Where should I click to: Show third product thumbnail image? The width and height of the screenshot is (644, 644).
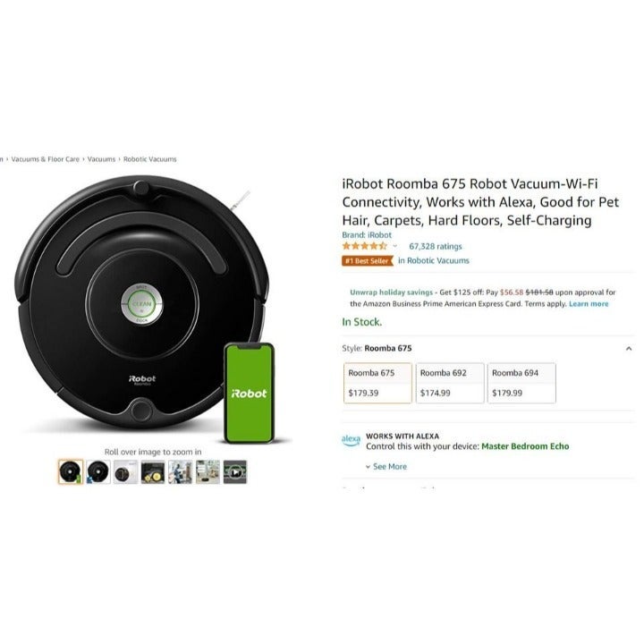coord(126,471)
